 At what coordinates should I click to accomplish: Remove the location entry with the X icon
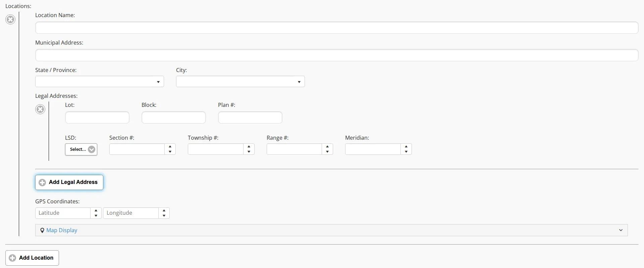pyautogui.click(x=10, y=19)
